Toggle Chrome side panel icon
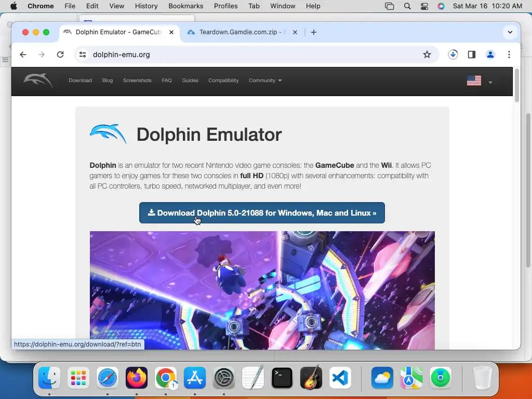532x399 pixels. click(x=472, y=55)
